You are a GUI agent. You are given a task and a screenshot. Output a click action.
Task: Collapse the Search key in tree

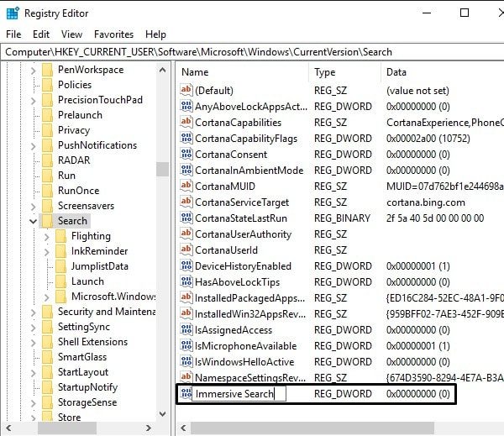(33, 221)
